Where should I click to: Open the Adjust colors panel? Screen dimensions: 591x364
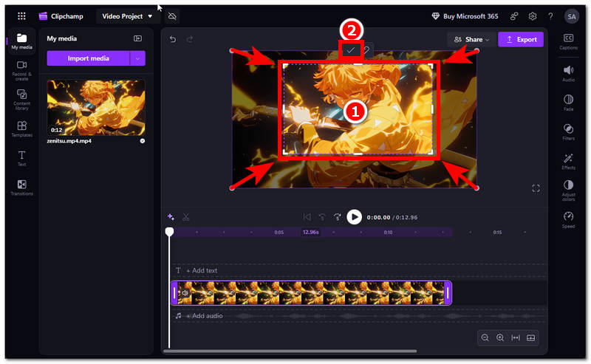[x=568, y=190]
